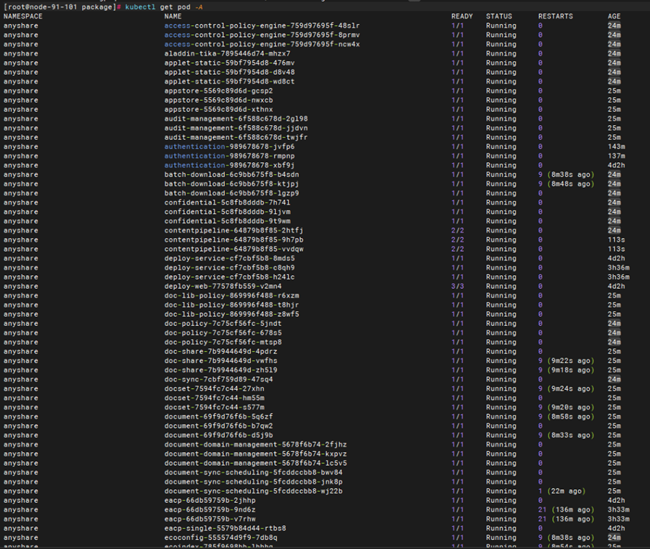Click the 'STATUS' column header
This screenshot has width=650, height=549.
499,16
